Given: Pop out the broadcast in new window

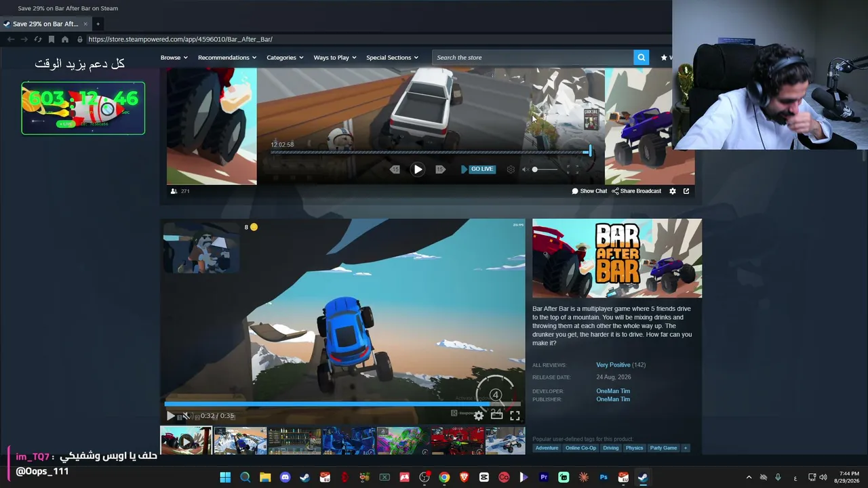Looking at the screenshot, I should point(686,191).
